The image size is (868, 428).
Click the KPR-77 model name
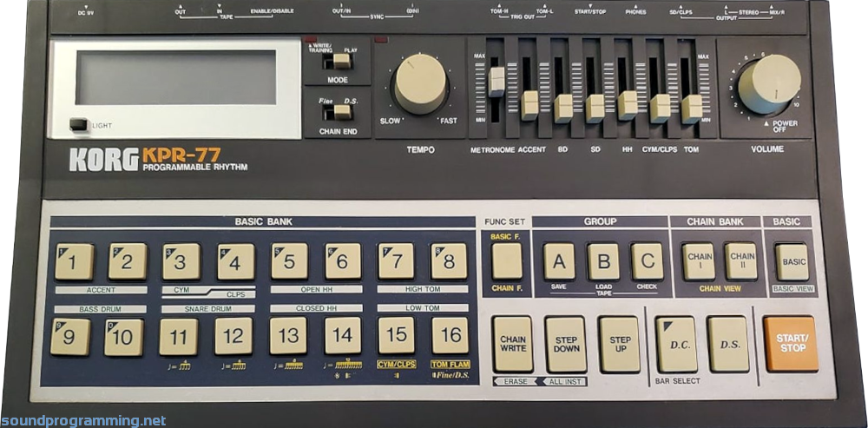(x=181, y=155)
